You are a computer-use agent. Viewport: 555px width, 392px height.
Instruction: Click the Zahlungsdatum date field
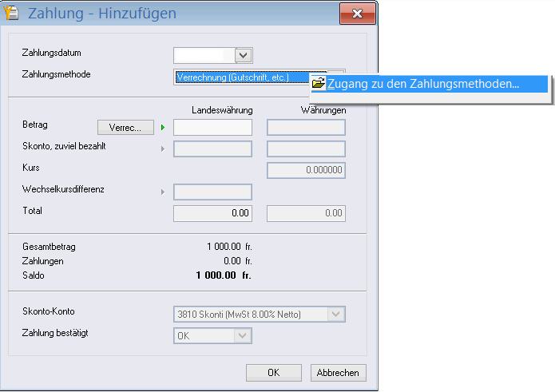204,55
